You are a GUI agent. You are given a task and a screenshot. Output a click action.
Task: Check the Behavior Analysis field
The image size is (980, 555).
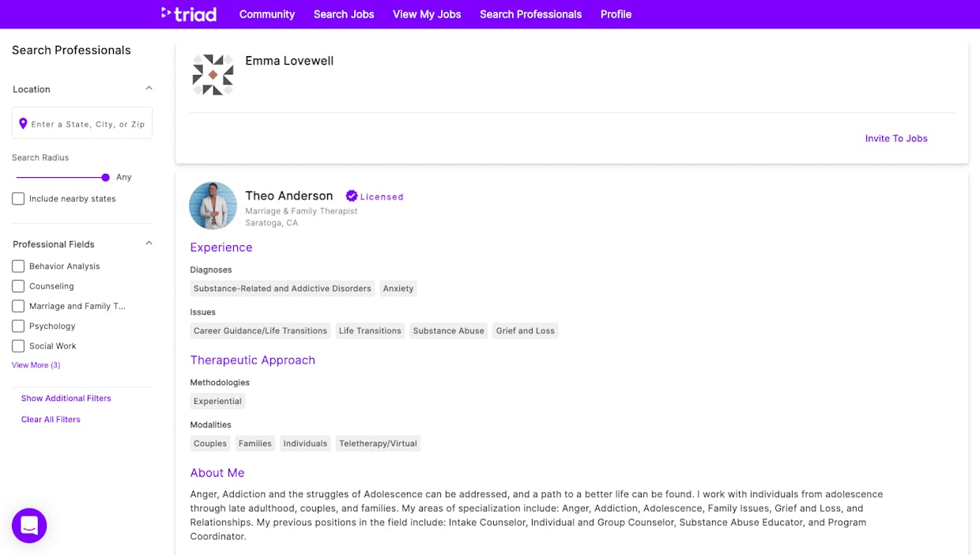[18, 266]
